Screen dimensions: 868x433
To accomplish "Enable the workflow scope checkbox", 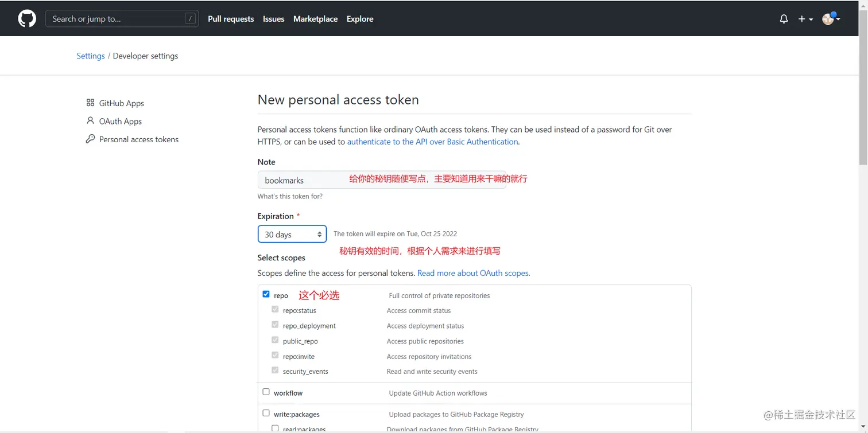I will point(266,392).
